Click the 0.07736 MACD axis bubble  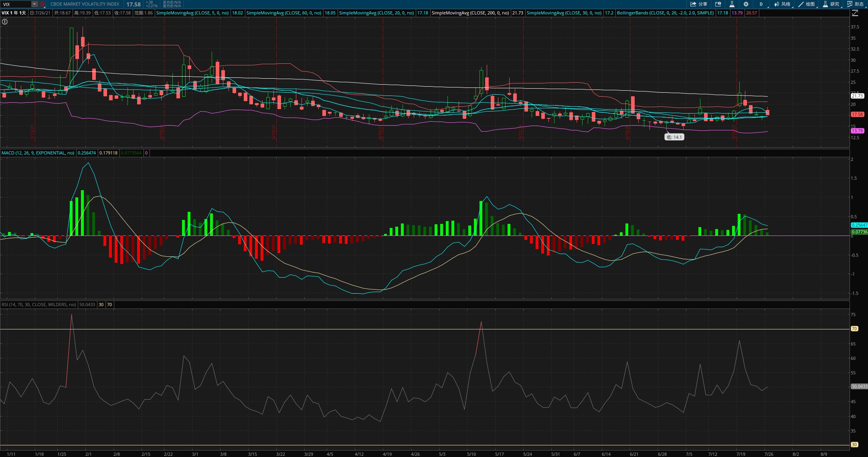(859, 232)
